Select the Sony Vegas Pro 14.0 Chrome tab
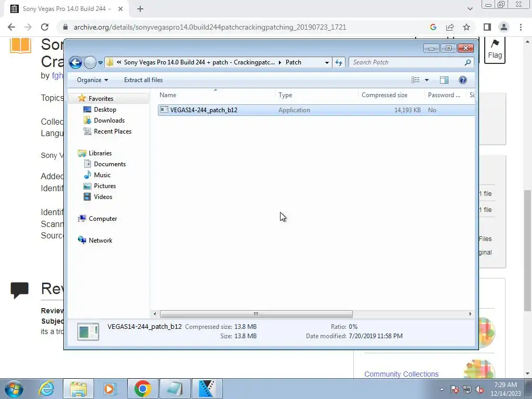 click(66, 9)
